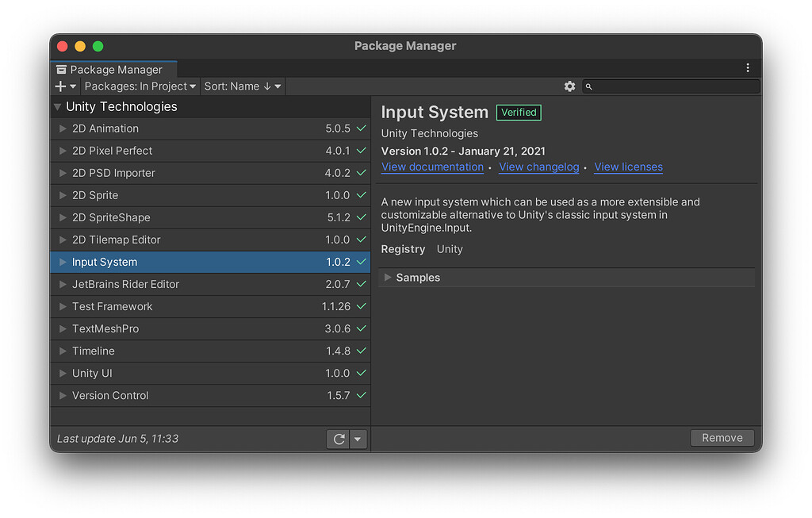This screenshot has width=812, height=518.
Task: Expand the Samples section
Action: [388, 278]
